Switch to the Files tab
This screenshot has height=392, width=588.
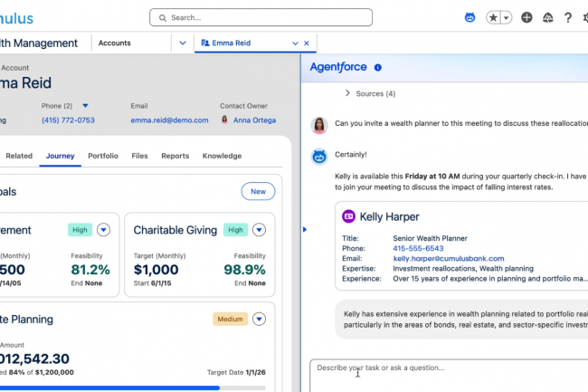click(139, 156)
